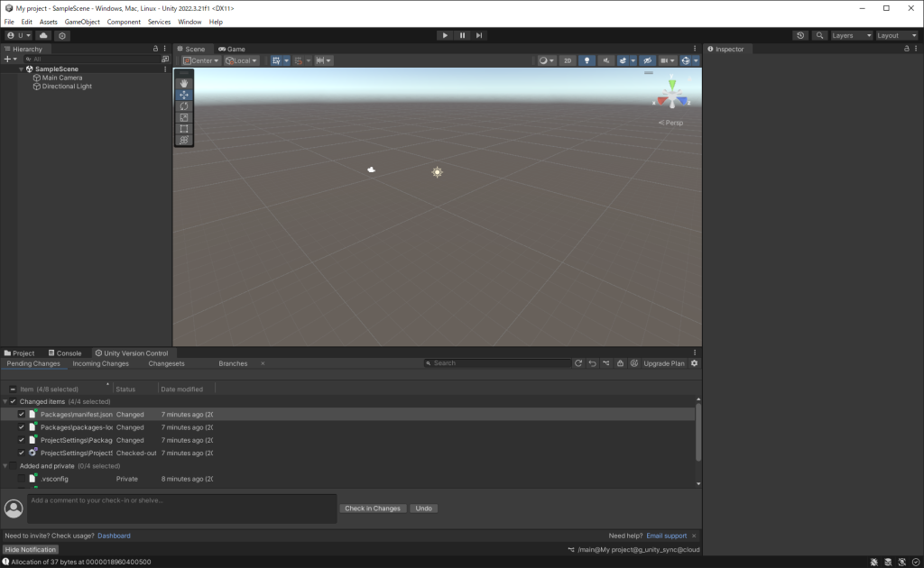The image size is (924, 568).
Task: Uncheck ProjectSettings\Packag checkbox
Action: (22, 440)
